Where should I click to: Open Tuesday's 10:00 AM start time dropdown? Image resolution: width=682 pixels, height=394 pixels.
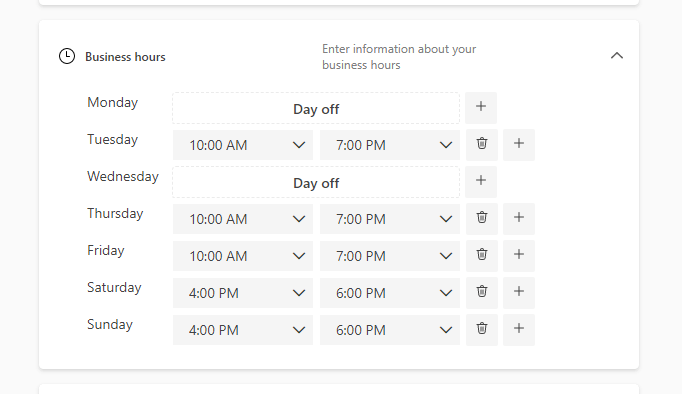click(x=243, y=145)
